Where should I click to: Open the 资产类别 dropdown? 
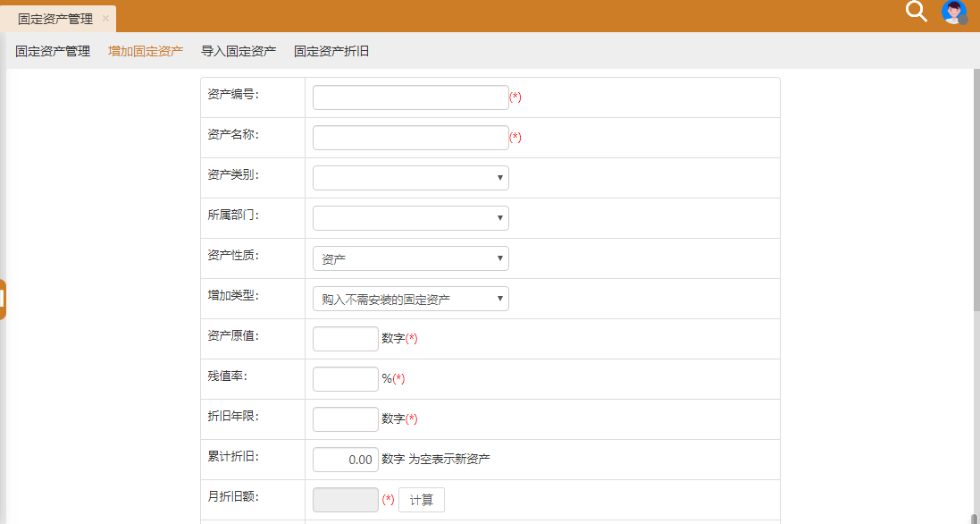tap(410, 178)
